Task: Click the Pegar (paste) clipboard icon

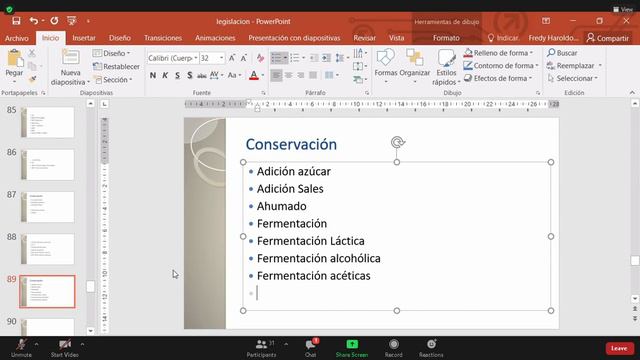Action: [15, 58]
